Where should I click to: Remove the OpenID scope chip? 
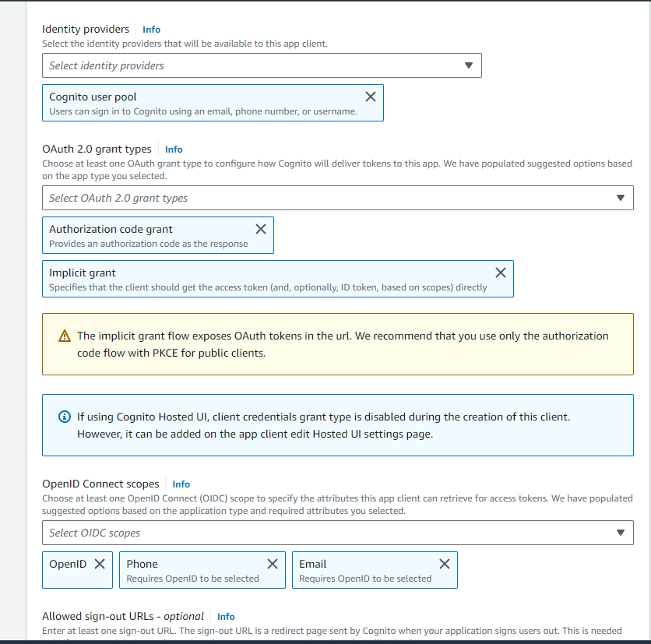pos(100,563)
